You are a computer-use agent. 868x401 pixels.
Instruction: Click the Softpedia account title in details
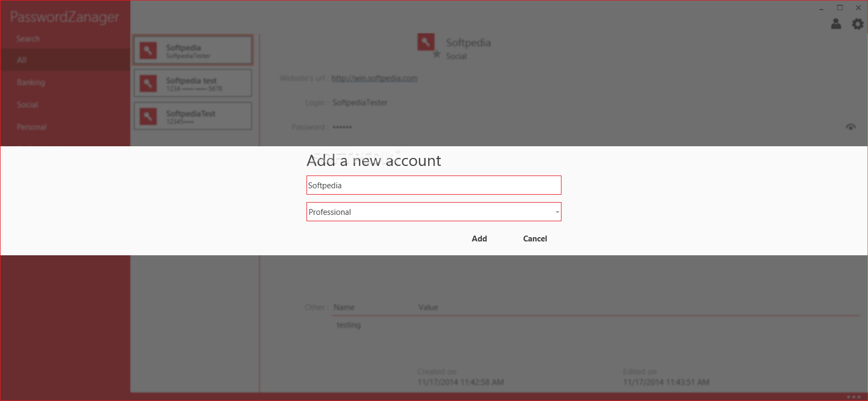pyautogui.click(x=469, y=43)
